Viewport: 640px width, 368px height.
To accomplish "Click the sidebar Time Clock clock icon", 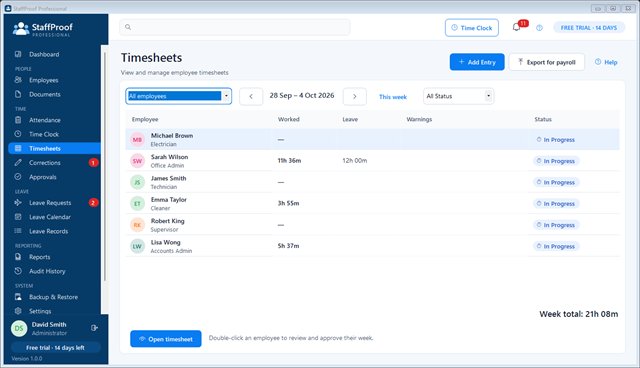I will click(x=18, y=134).
